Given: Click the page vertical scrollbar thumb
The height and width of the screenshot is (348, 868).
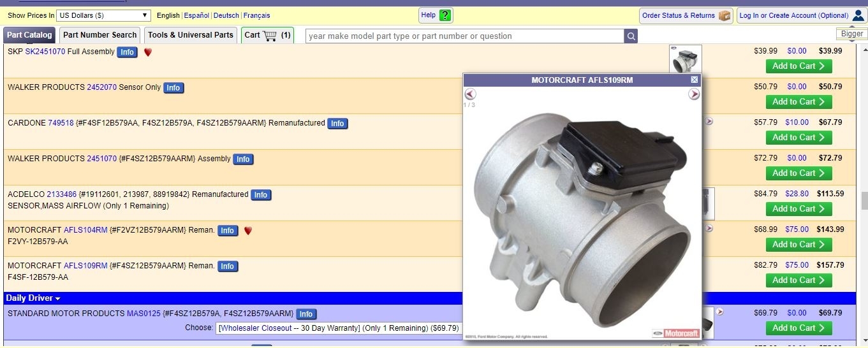Looking at the screenshot, I should click(x=864, y=200).
